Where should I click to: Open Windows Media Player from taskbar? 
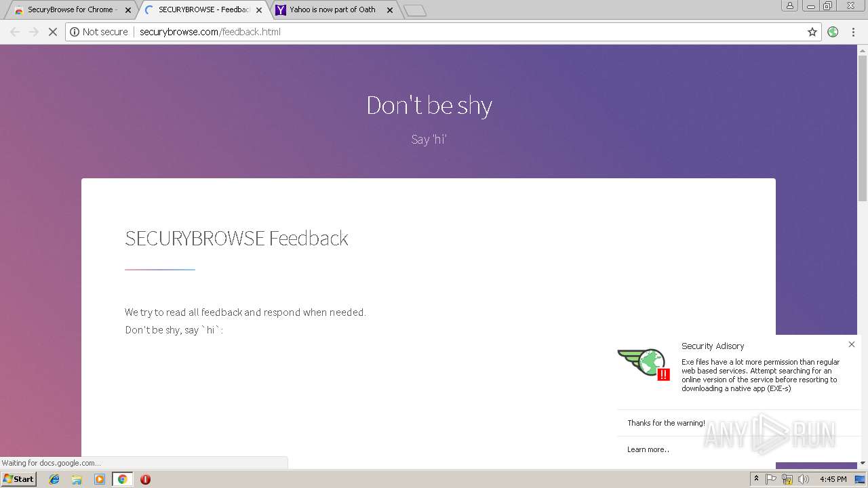[100, 479]
